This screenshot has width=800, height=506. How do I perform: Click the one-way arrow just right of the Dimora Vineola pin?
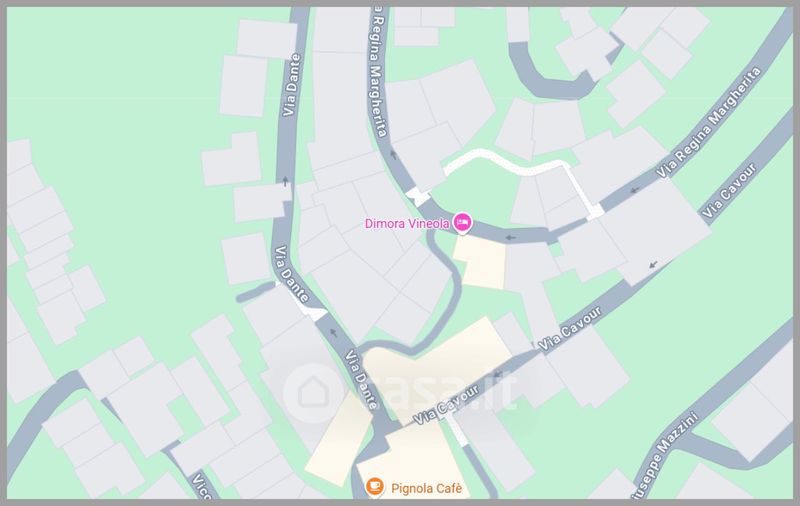coord(510,237)
